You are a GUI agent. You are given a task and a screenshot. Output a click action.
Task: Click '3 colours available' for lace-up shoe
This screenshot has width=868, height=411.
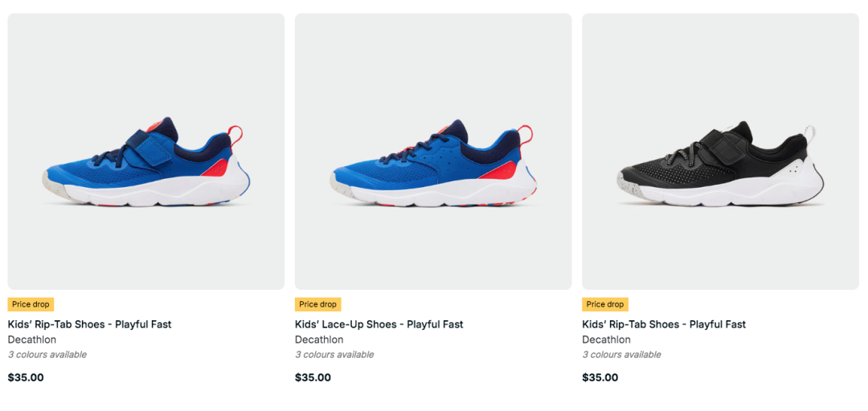334,355
